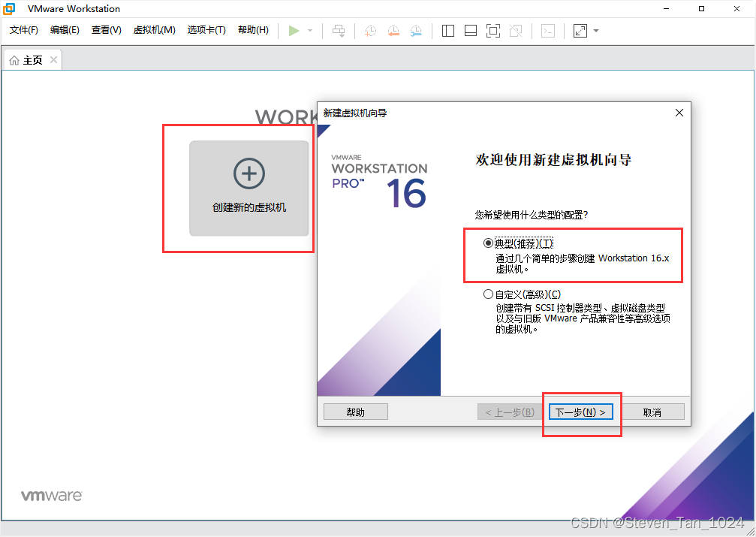Select the 主页 home tab
The image size is (756, 537).
[32, 60]
